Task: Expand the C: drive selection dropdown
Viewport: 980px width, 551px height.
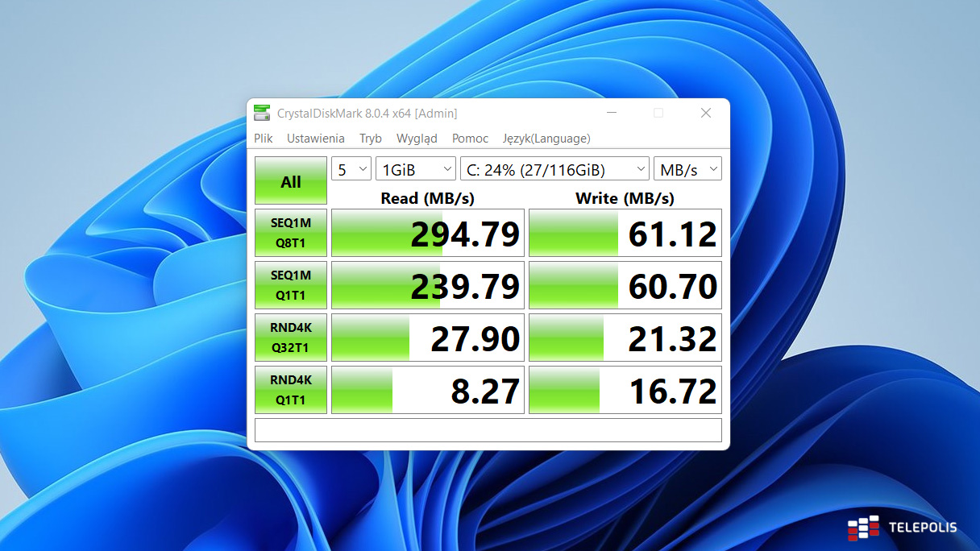Action: [554, 169]
